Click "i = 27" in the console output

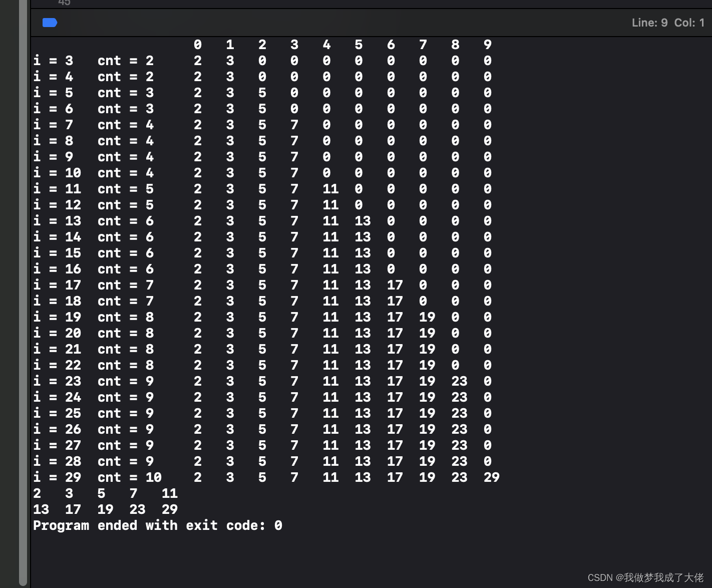pyautogui.click(x=57, y=445)
